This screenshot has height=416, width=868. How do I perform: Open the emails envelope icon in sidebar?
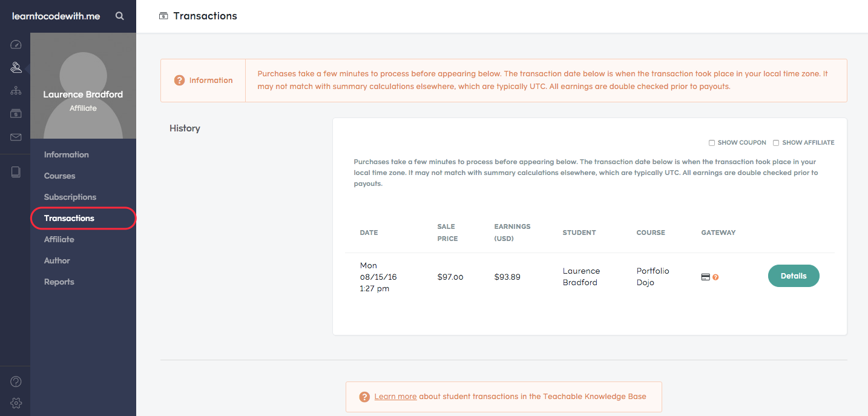tap(16, 137)
